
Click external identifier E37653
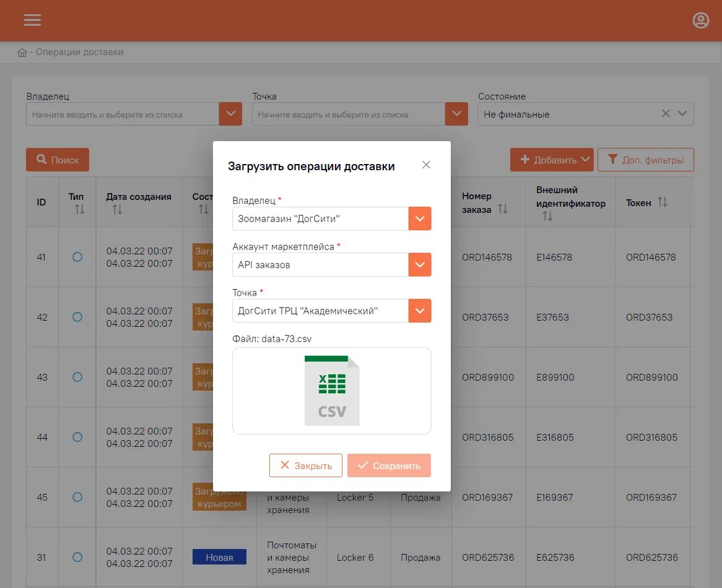[x=552, y=318]
